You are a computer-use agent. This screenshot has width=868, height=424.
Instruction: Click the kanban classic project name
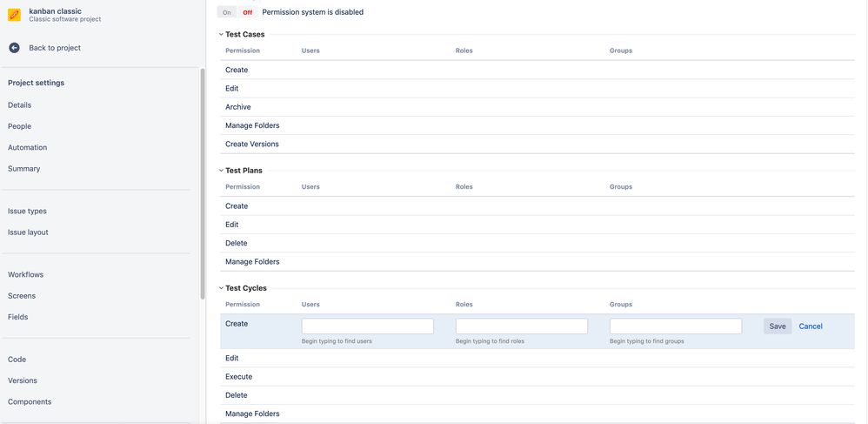(x=56, y=11)
